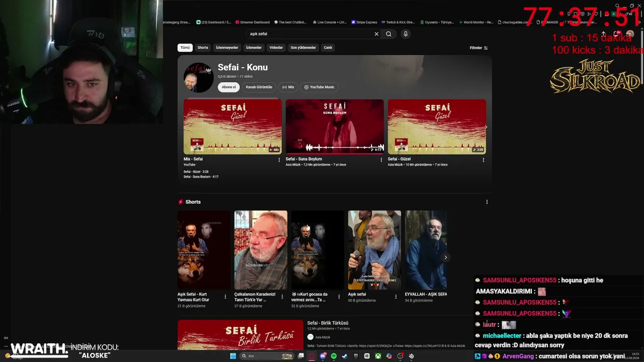The image size is (644, 362).
Task: Open Task View on the taskbar
Action: tap(301, 356)
